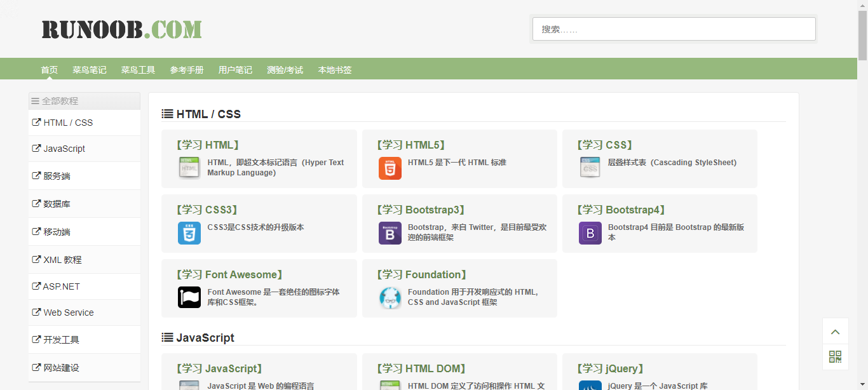Open sidebar 移动端 category
868x390 pixels.
[x=85, y=232]
